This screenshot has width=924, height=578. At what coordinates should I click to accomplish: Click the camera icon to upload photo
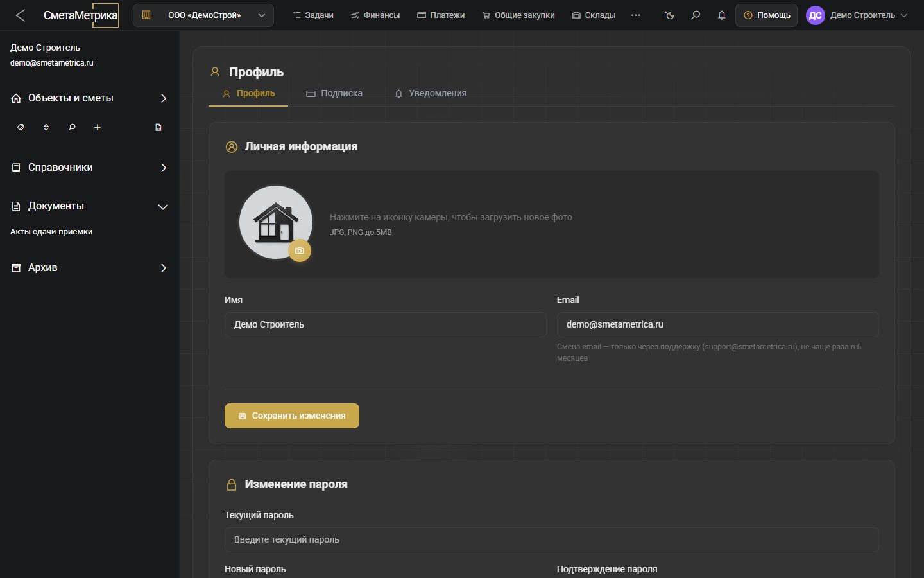[300, 250]
